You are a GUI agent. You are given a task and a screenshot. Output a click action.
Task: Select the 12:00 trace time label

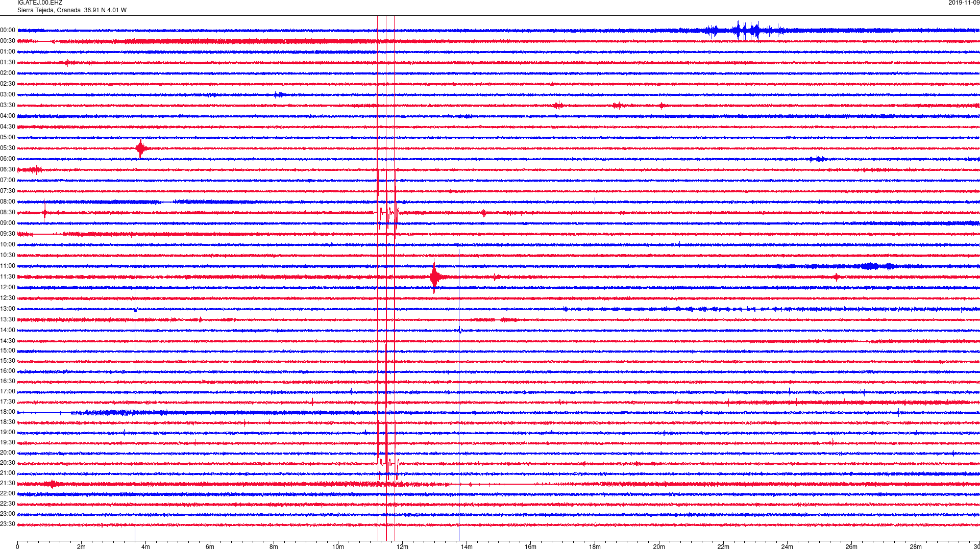tap(8, 287)
